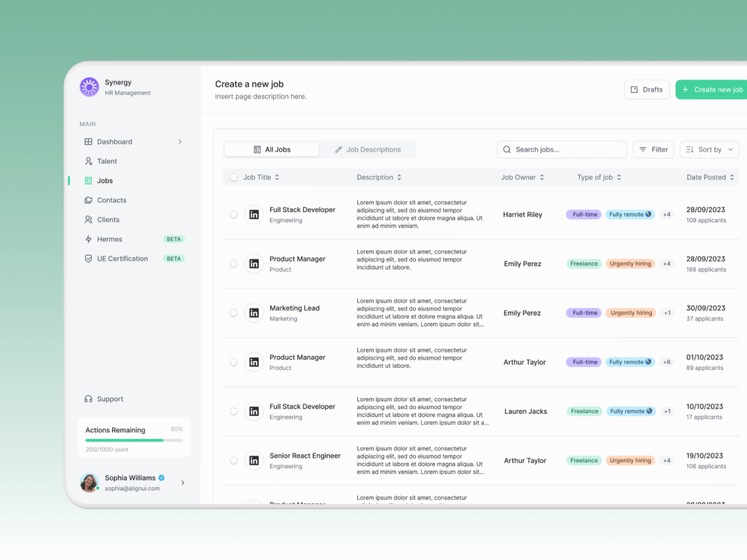Select the Marketing Lead row selector
The height and width of the screenshot is (560, 747).
click(233, 313)
